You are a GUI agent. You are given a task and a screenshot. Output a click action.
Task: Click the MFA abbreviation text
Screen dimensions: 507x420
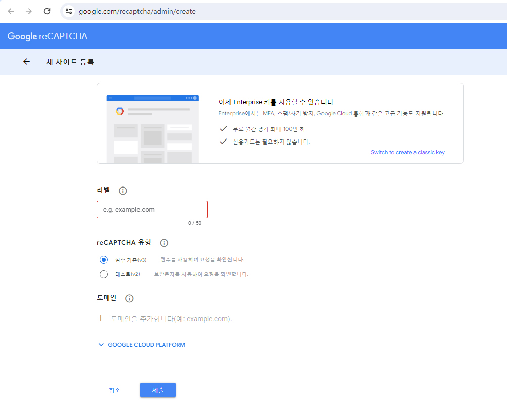point(268,114)
